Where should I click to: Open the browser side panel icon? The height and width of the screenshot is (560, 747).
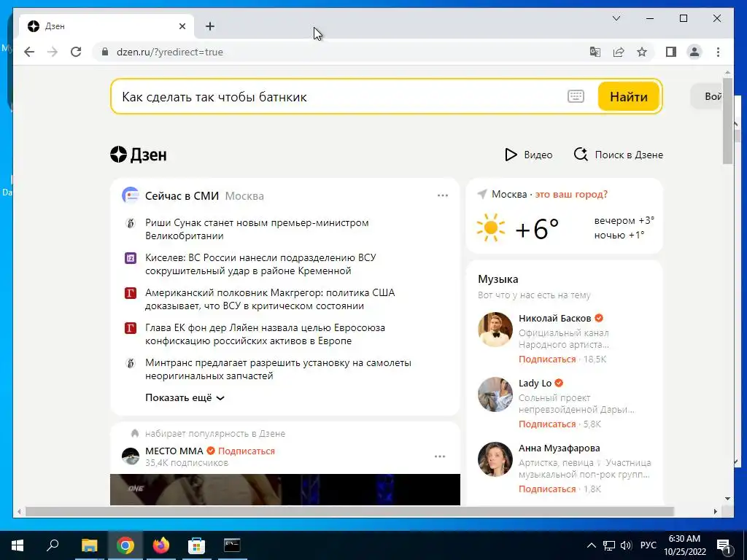[671, 52]
